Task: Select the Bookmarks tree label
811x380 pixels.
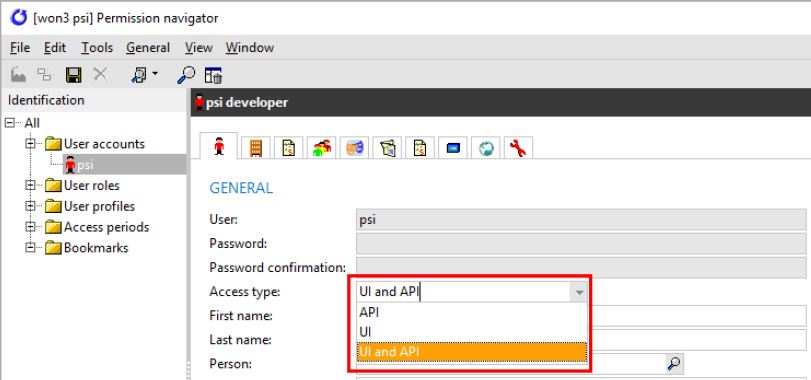Action: pos(96,247)
